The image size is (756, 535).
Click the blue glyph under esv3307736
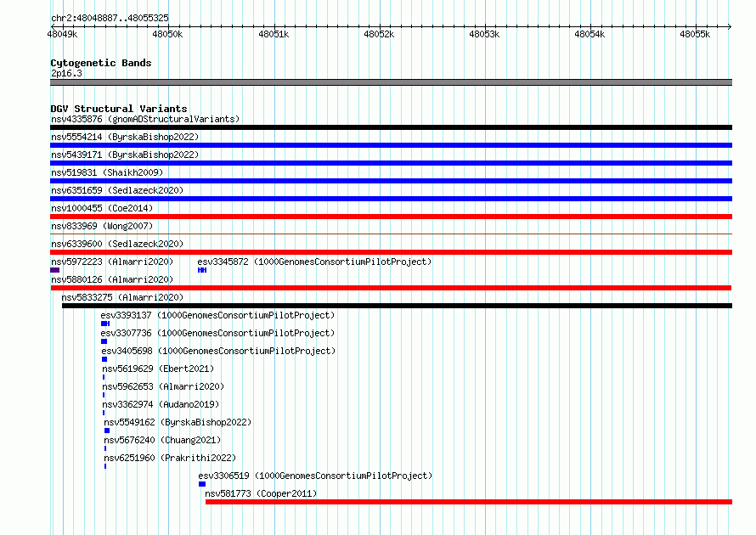[104, 341]
